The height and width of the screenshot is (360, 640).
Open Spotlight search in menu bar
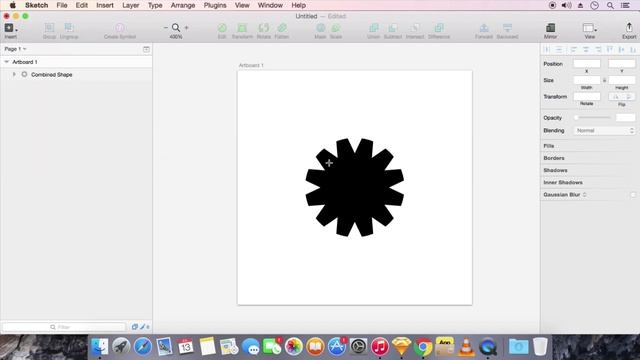[x=610, y=5]
